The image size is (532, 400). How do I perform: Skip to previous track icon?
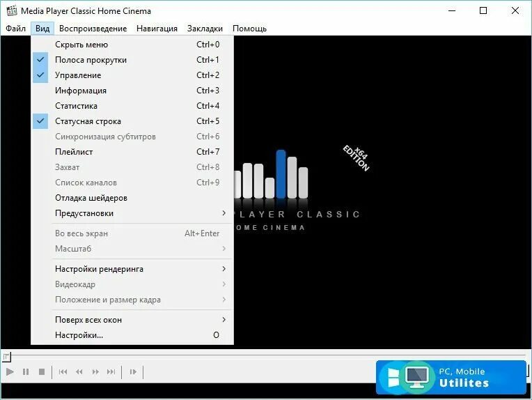pos(63,372)
